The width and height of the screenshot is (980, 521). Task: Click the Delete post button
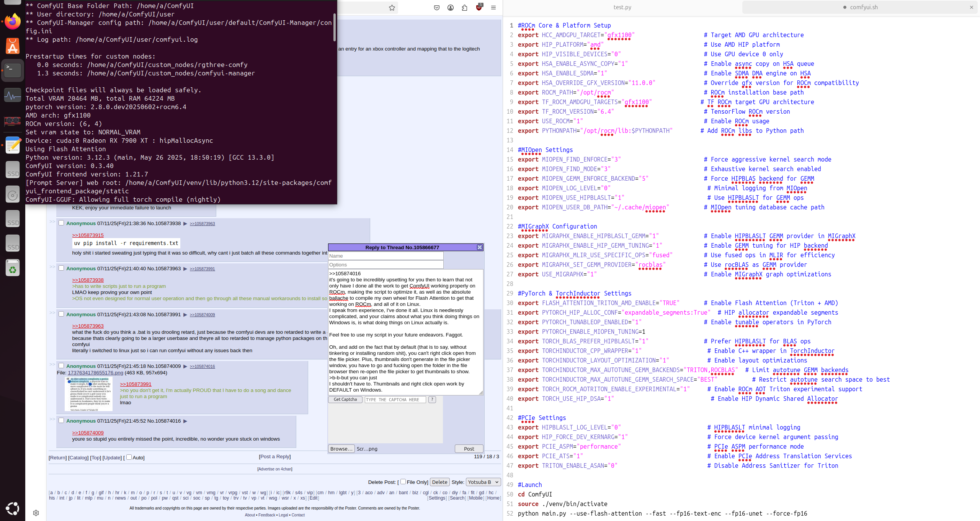coord(439,482)
